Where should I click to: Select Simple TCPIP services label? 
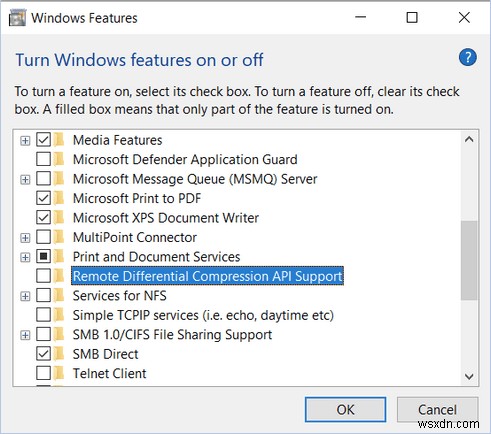(x=203, y=315)
